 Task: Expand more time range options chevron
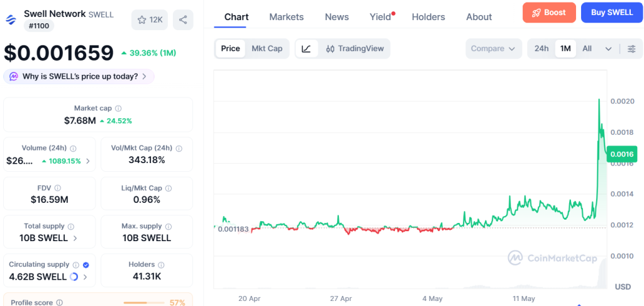(608, 48)
